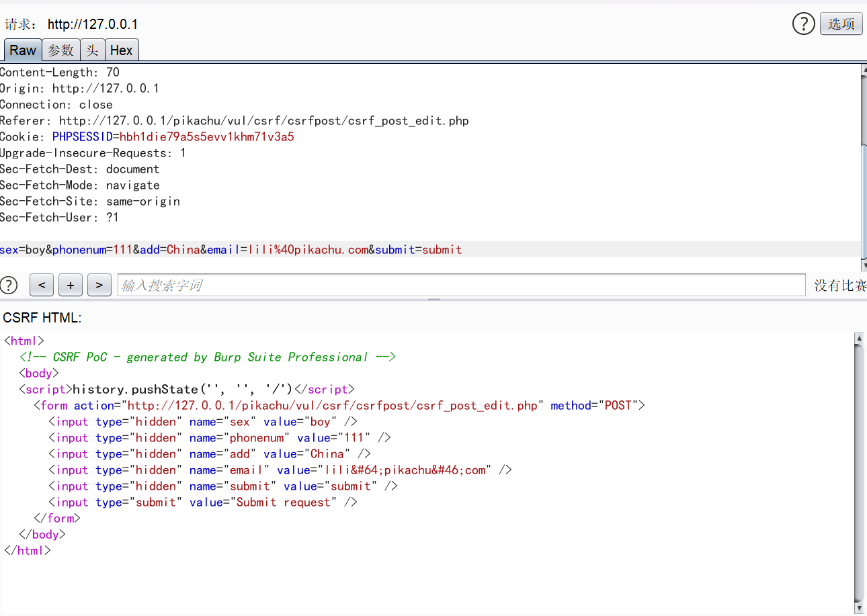This screenshot has height=616, width=867.
Task: Click hidden input name="sex" line
Action: pos(202,422)
